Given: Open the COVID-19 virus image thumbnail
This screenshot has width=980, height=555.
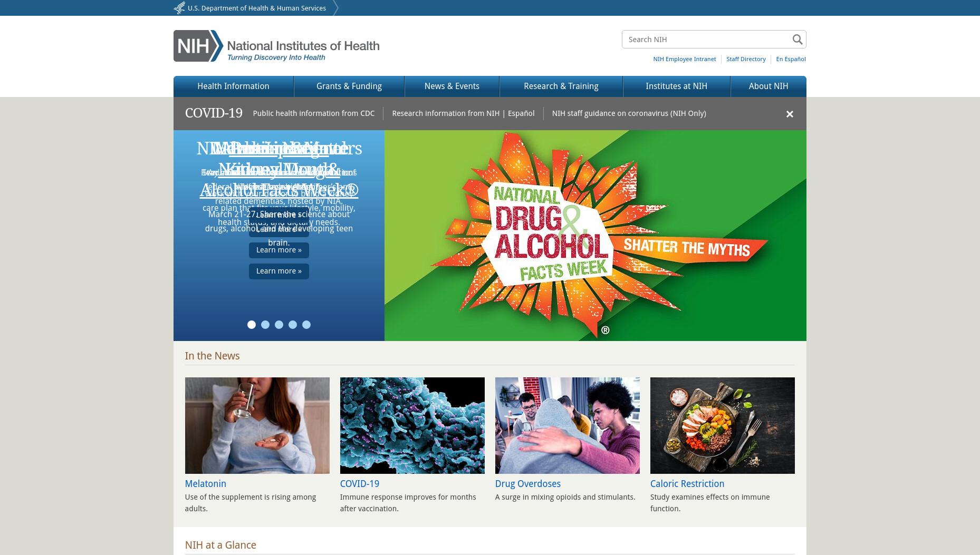Looking at the screenshot, I should point(412,425).
